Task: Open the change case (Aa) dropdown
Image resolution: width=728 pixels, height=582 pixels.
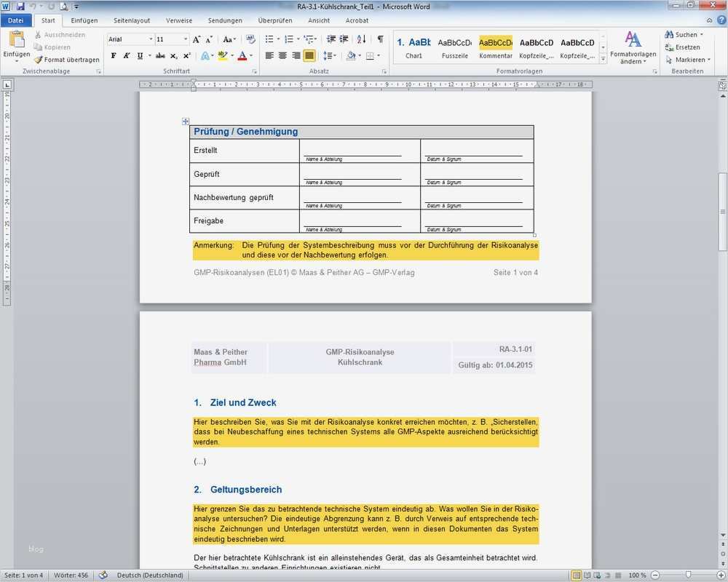Action: 229,39
